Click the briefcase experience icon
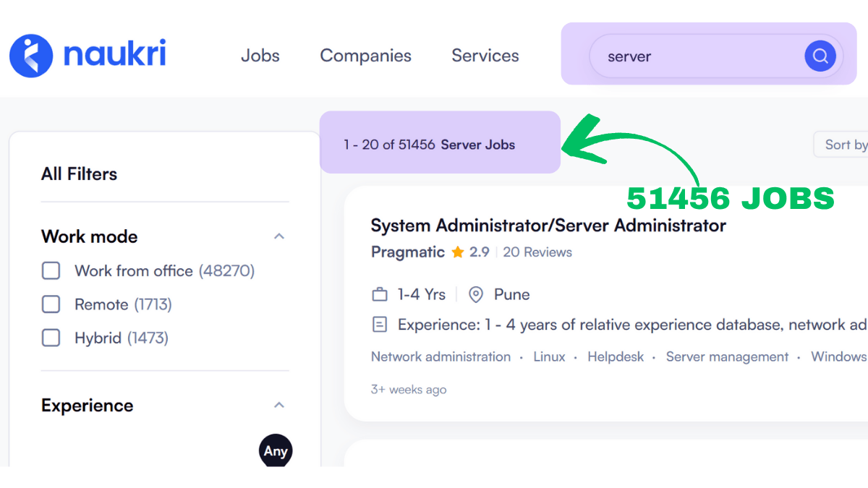 point(380,295)
